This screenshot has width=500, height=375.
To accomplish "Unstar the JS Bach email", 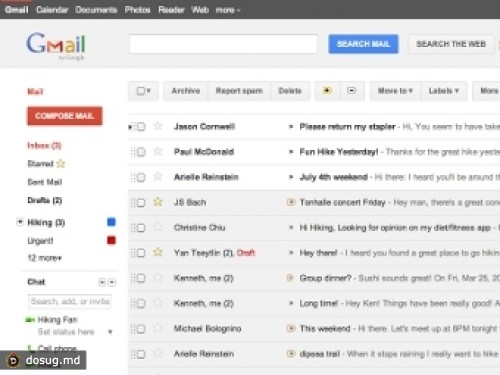I will click(x=158, y=202).
